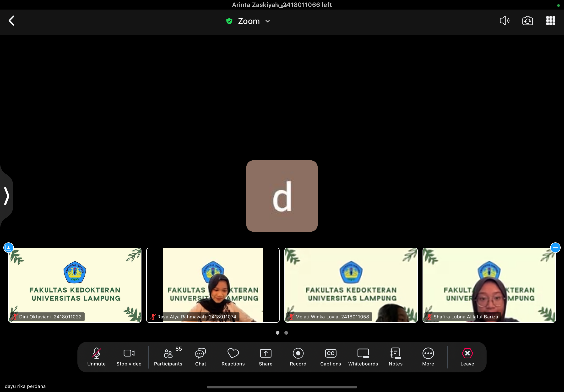This screenshot has height=392, width=564.
Task: Start screen Share
Action: [266, 357]
